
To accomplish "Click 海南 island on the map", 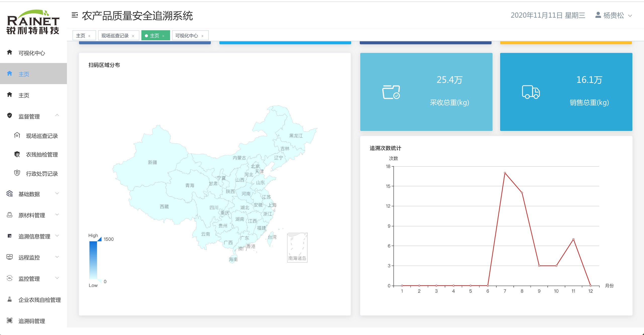I will 233,259.
